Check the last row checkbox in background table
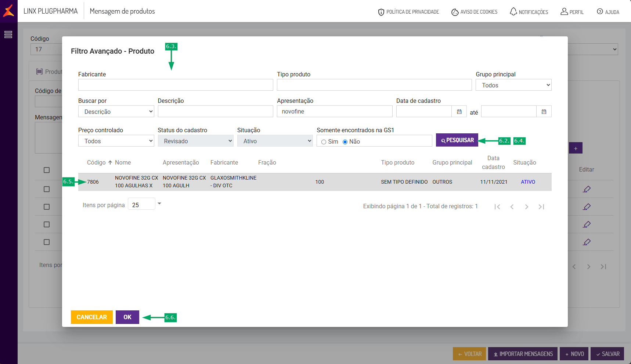 [47, 242]
